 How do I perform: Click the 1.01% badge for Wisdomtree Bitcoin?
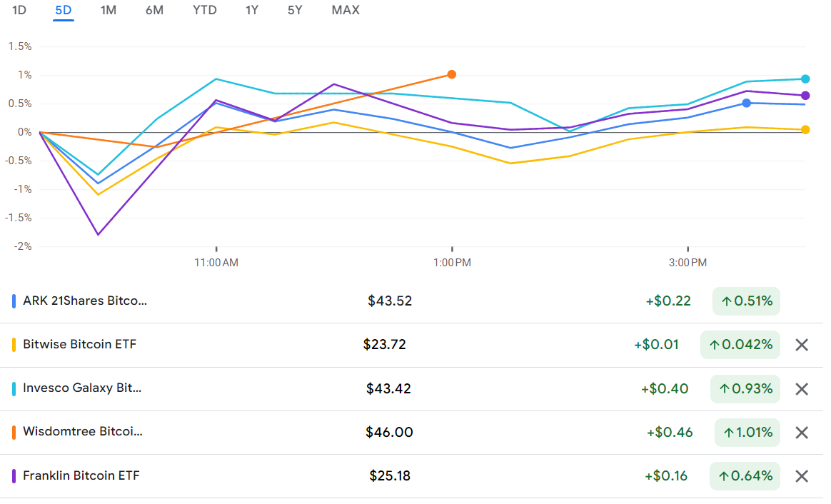[747, 432]
